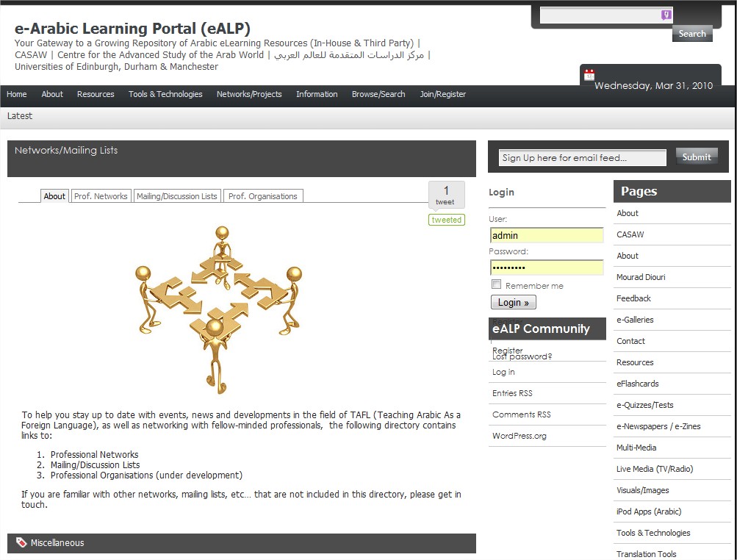Click the User name input field

tap(546, 235)
